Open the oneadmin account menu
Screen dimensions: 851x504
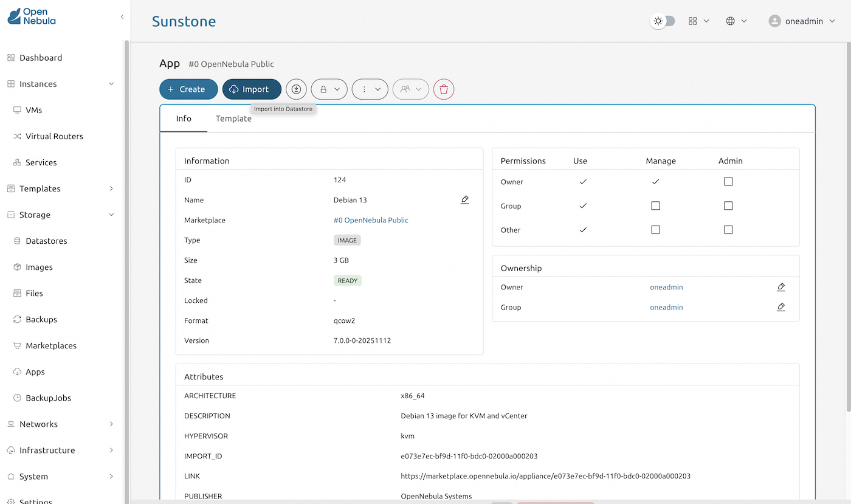802,20
